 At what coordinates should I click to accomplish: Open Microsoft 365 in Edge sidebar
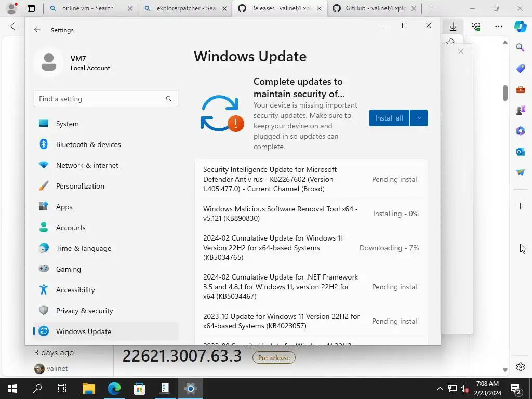coord(520,131)
